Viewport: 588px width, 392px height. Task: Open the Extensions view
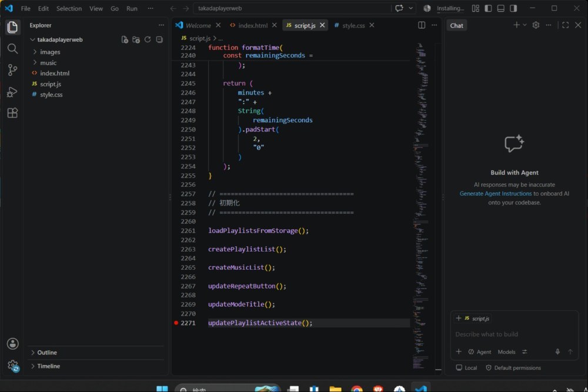click(12, 113)
